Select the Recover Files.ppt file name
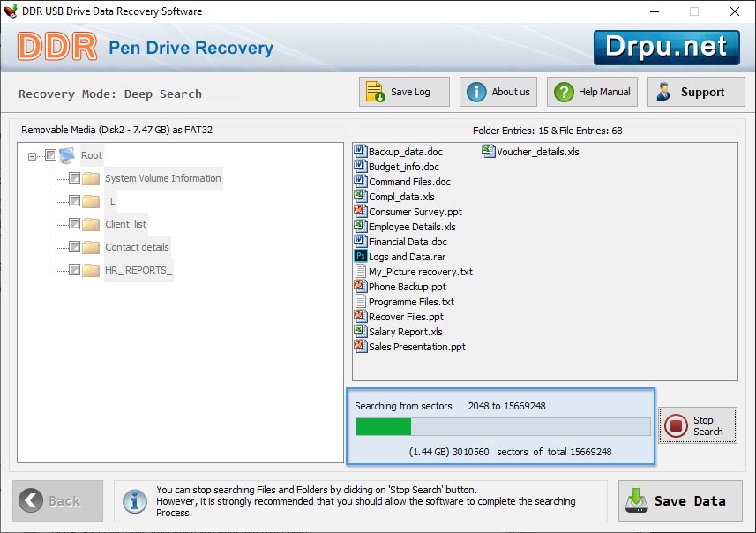This screenshot has width=756, height=533. click(406, 317)
